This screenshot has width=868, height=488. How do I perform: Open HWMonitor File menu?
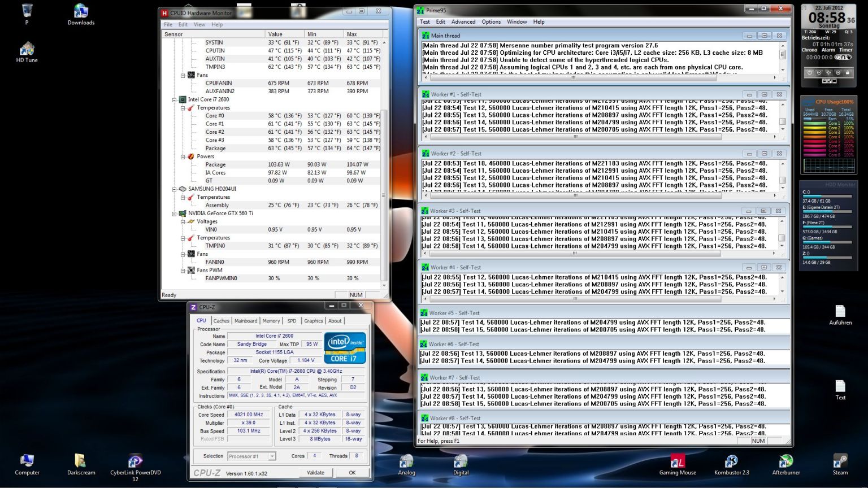(x=168, y=24)
